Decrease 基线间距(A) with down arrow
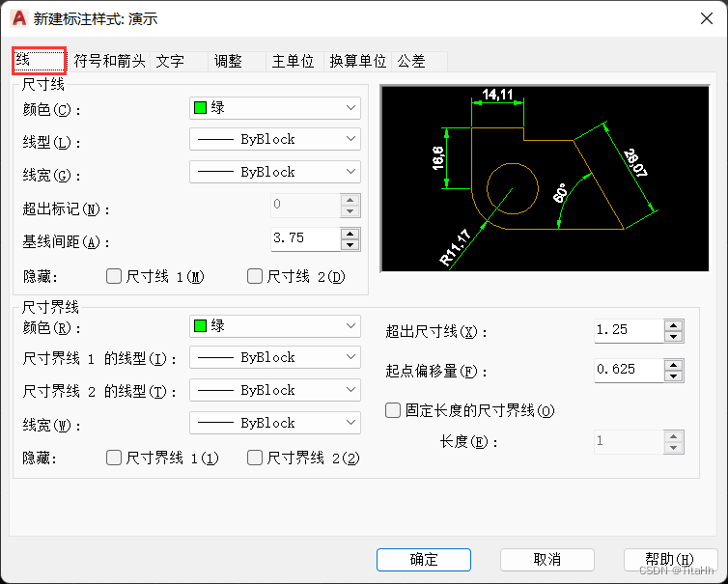The height and width of the screenshot is (584, 728). point(350,244)
